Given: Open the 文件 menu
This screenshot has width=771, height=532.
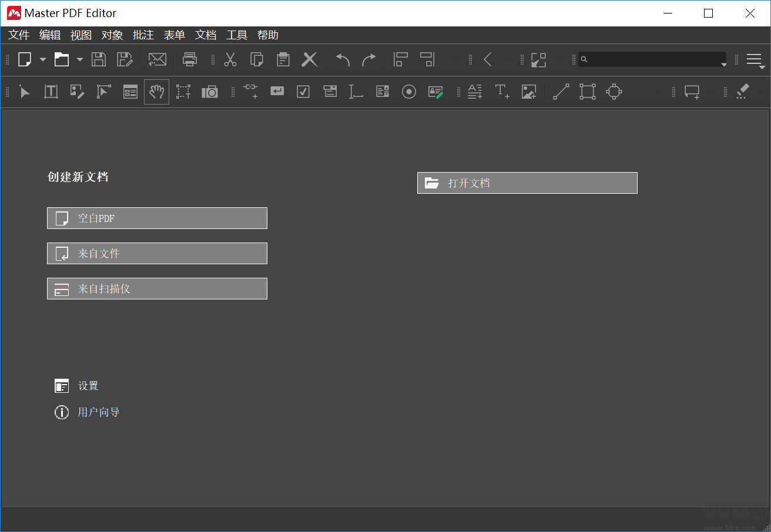Looking at the screenshot, I should point(19,35).
